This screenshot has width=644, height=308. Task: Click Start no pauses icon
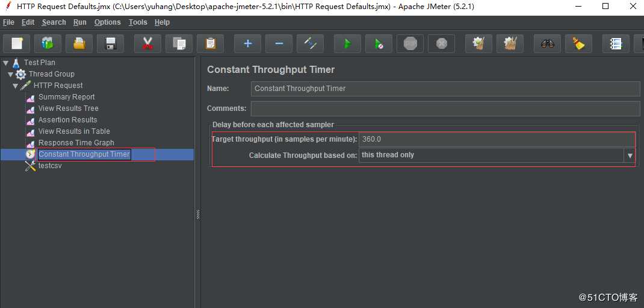coord(379,43)
